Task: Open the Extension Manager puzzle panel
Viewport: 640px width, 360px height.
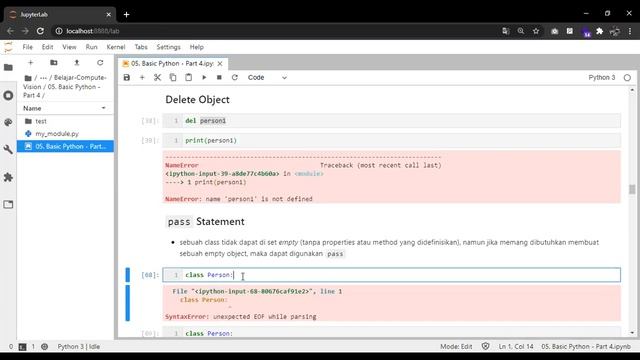Action: [8, 177]
